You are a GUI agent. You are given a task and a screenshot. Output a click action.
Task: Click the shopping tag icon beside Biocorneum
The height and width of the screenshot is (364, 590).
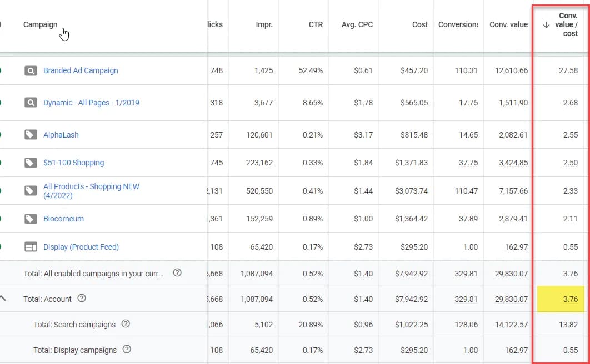(31, 219)
